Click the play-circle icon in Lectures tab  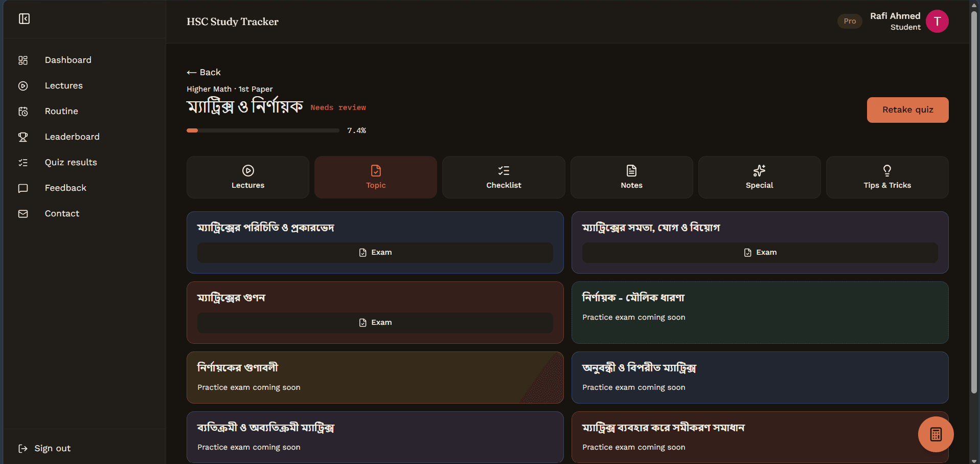[x=248, y=170]
